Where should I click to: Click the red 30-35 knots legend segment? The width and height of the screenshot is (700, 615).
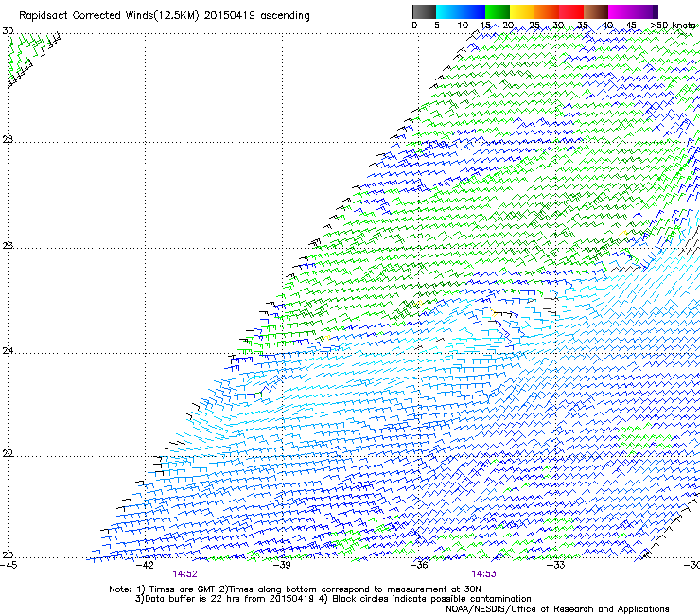[571, 11]
